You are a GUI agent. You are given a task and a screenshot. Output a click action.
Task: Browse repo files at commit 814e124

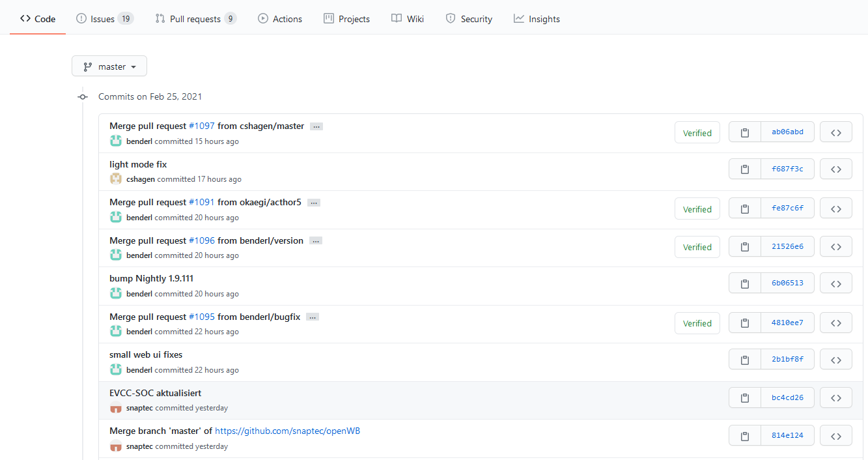(835, 436)
